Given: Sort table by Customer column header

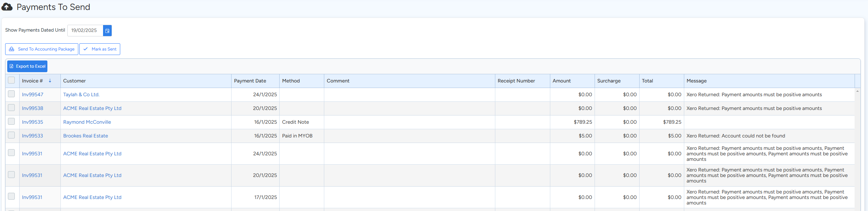Looking at the screenshot, I should pyautogui.click(x=75, y=81).
